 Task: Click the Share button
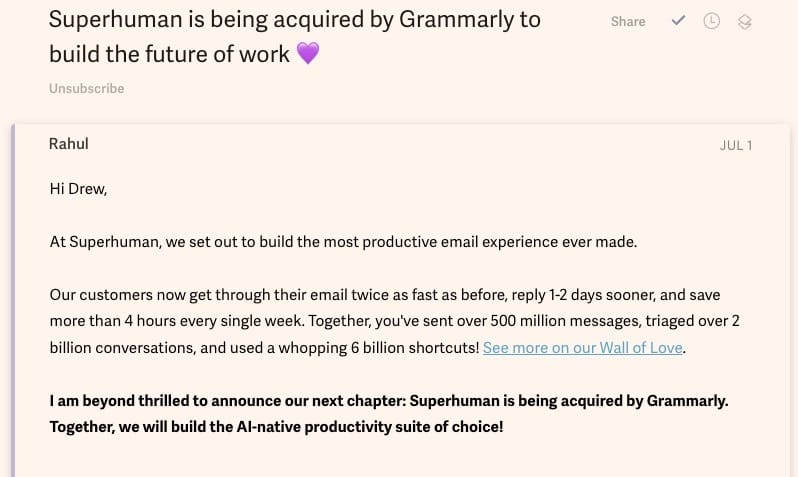coord(628,21)
